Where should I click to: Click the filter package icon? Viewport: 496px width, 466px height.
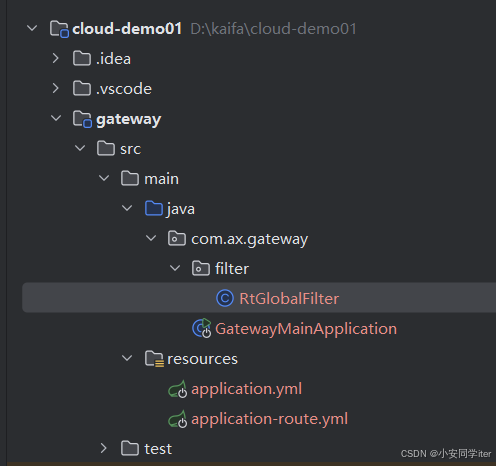(x=201, y=268)
